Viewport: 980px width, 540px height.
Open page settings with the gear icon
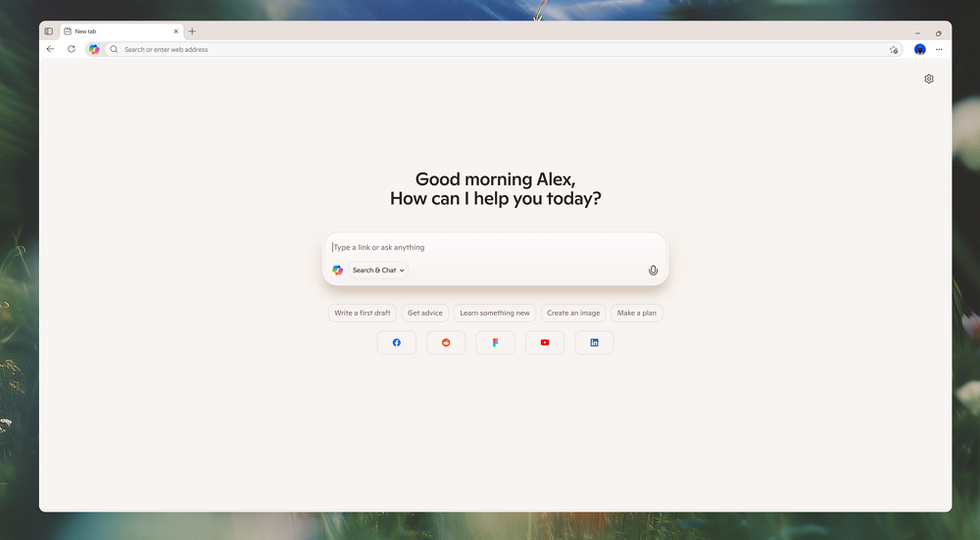[x=929, y=79]
